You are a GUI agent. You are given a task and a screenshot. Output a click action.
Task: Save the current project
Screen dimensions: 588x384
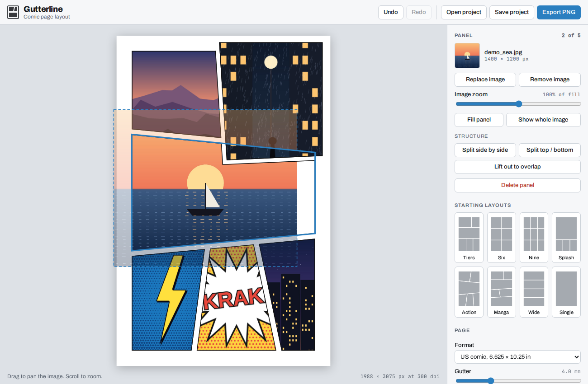pyautogui.click(x=512, y=12)
